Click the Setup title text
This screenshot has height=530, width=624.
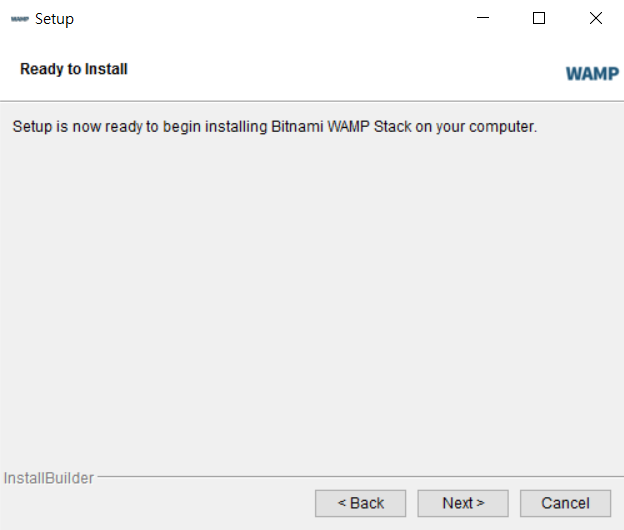(54, 19)
